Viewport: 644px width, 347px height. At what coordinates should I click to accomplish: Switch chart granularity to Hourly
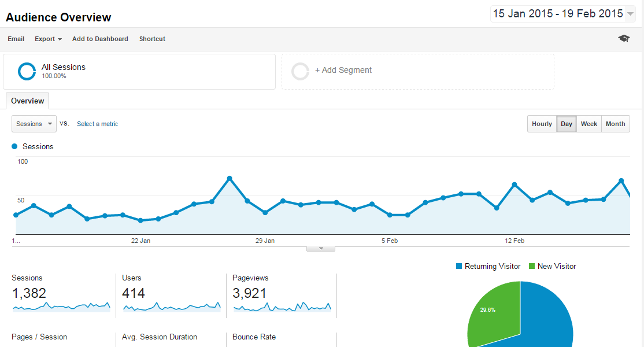pyautogui.click(x=542, y=124)
